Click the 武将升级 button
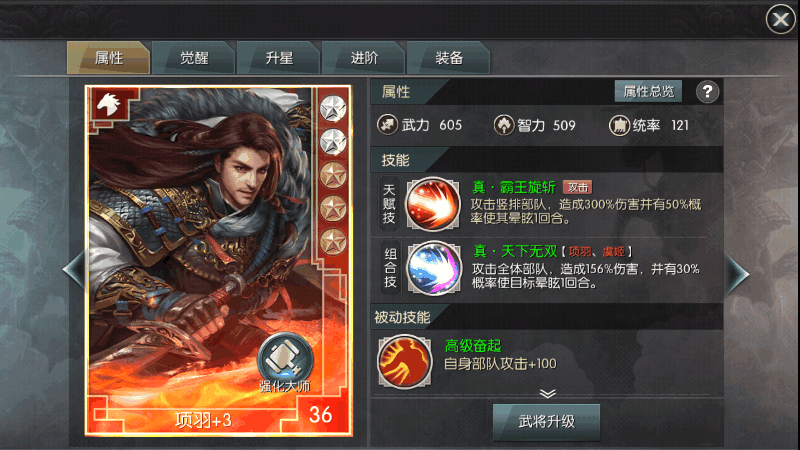The height and width of the screenshot is (450, 800). [546, 421]
